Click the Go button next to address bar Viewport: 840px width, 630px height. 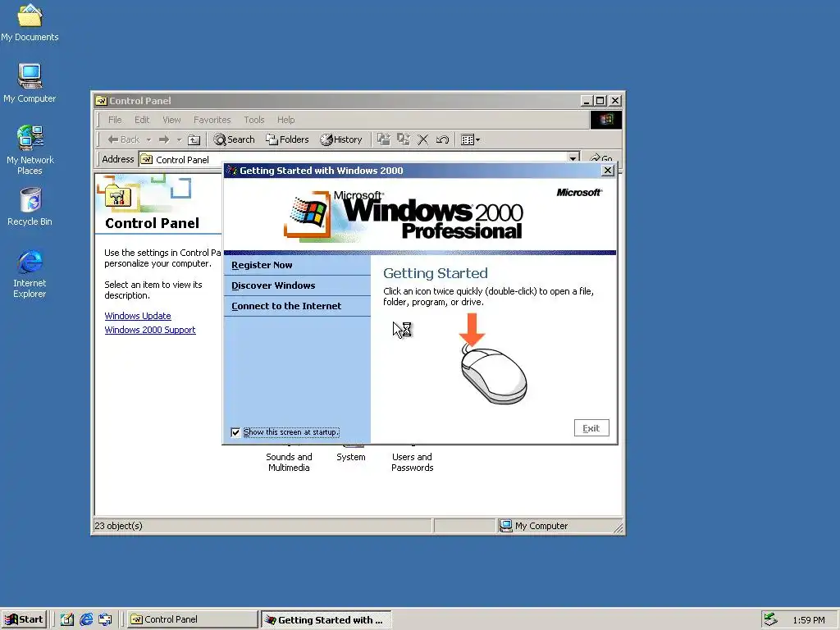[x=601, y=158]
